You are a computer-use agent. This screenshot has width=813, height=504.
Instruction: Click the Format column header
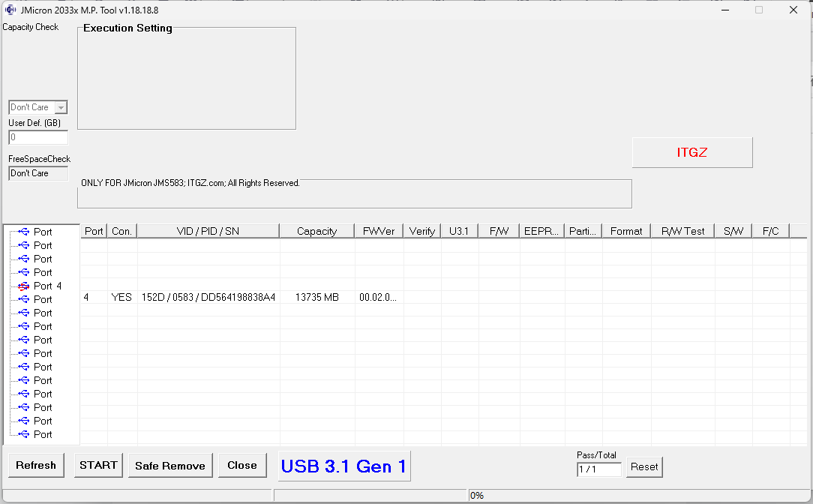click(x=626, y=231)
